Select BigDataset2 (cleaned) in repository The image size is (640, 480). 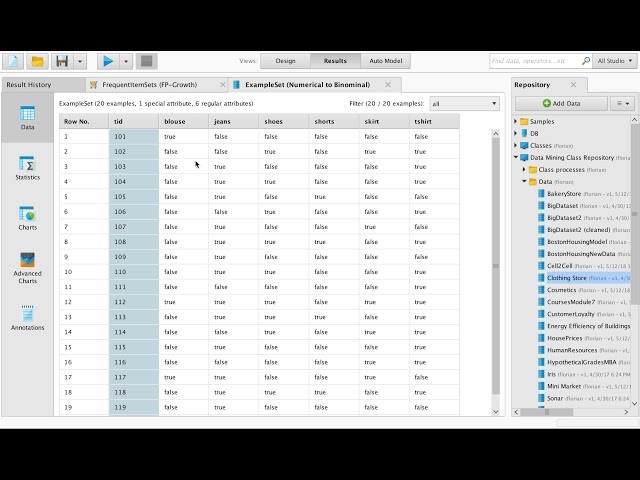coord(583,230)
